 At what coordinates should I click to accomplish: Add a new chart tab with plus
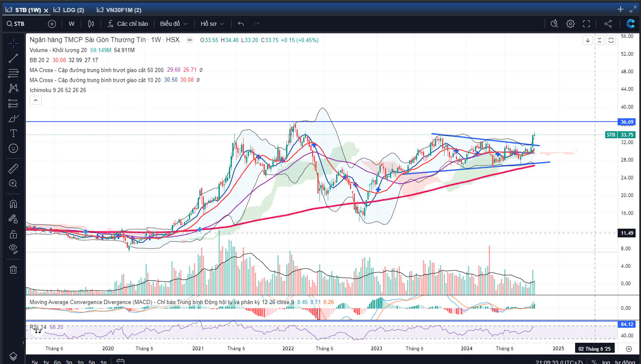coord(621,9)
